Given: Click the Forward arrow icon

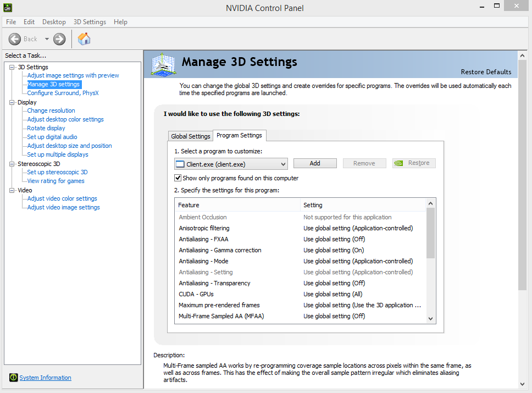Looking at the screenshot, I should pyautogui.click(x=59, y=39).
